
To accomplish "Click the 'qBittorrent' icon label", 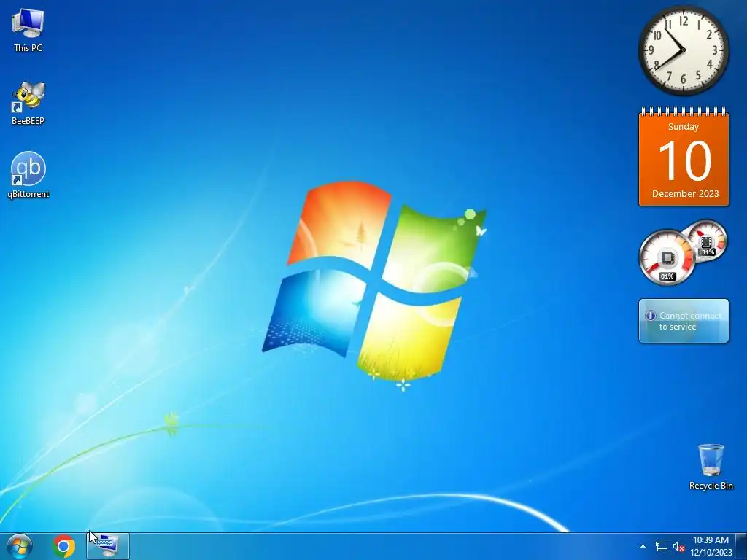I will point(28,194).
